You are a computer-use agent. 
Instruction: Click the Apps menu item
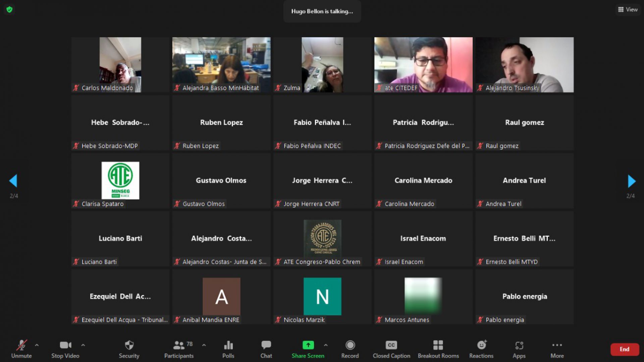point(519,349)
